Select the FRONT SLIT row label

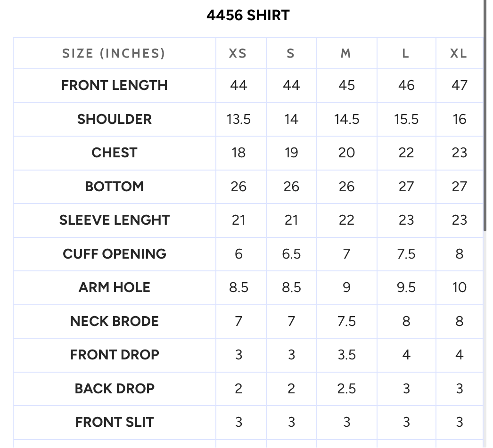[114, 422]
